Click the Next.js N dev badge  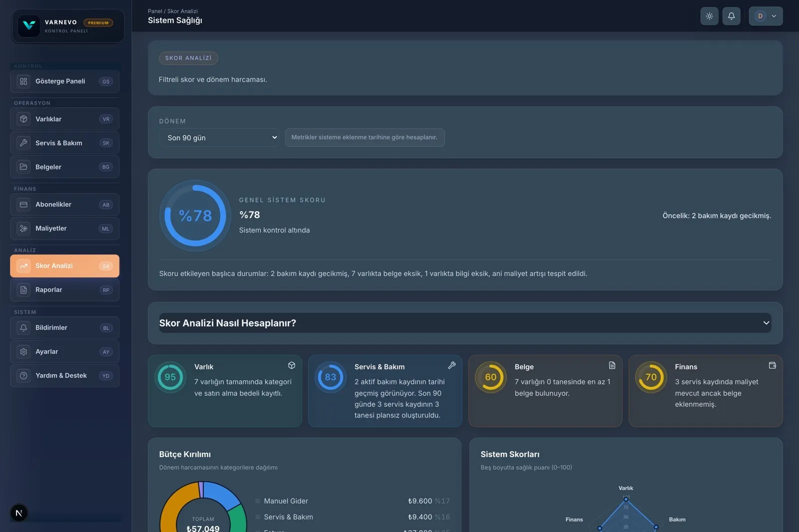(19, 513)
